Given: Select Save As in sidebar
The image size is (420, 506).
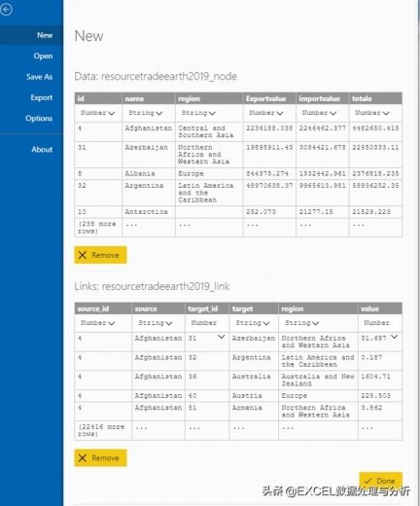Looking at the screenshot, I should pos(39,77).
